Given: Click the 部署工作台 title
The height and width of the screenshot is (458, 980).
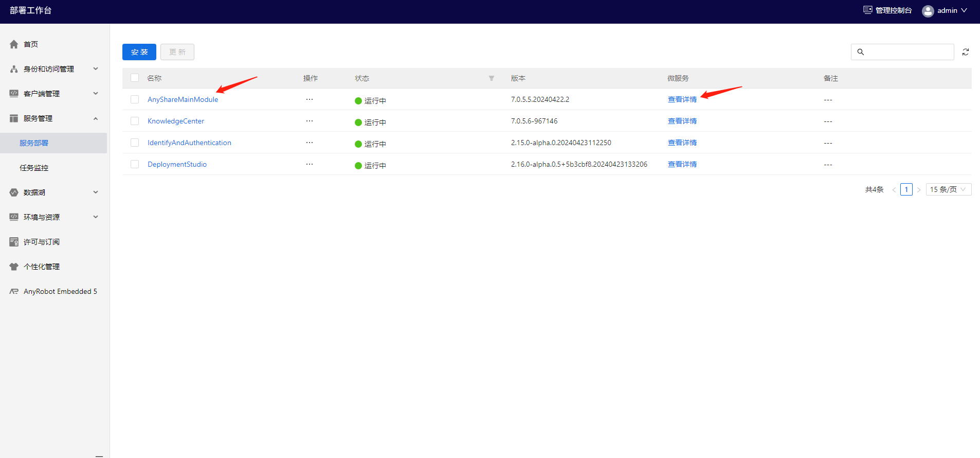Looking at the screenshot, I should 31,10.
